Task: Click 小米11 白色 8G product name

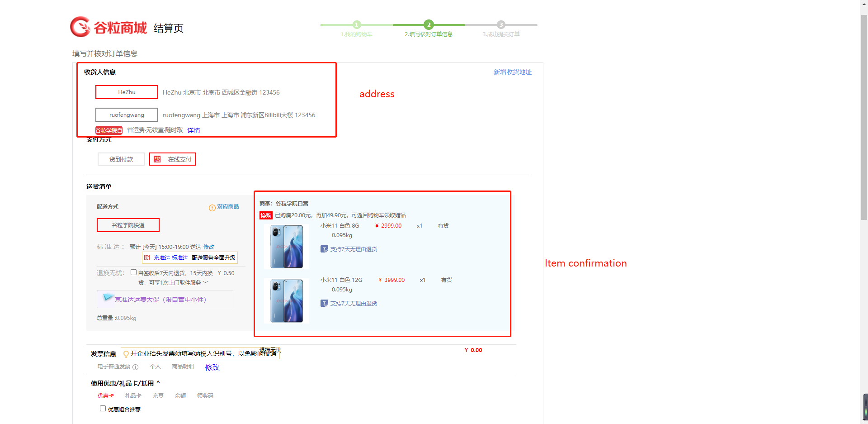Action: click(340, 226)
